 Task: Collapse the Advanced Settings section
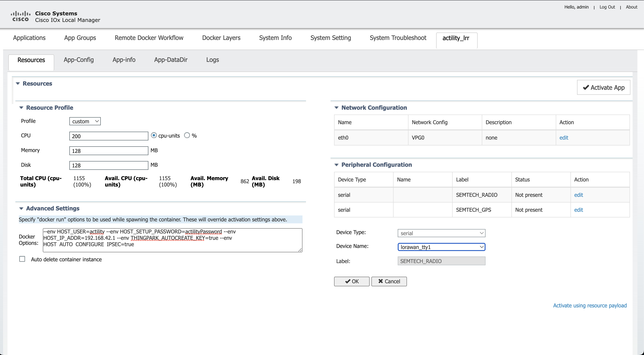click(21, 208)
